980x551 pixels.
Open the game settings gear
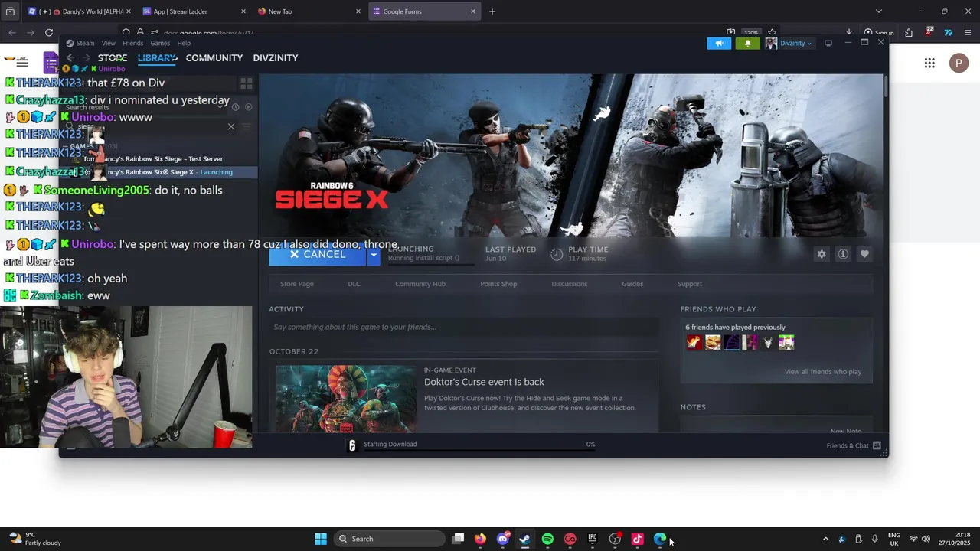822,254
